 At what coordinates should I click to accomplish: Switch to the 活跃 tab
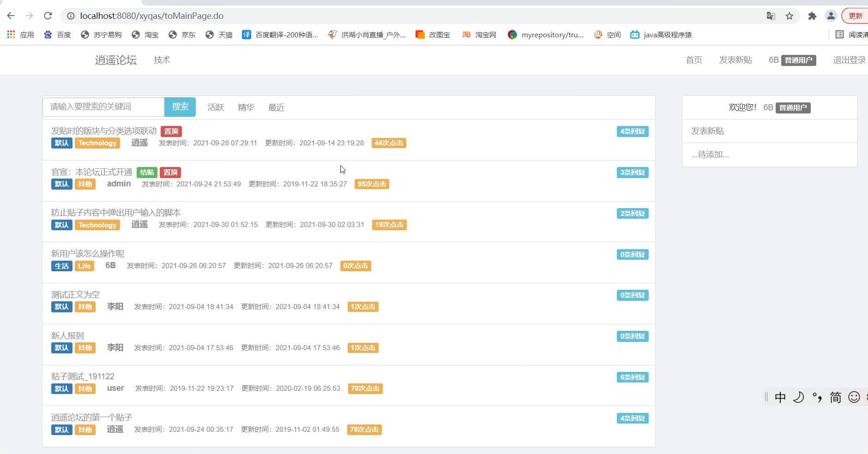pos(216,108)
